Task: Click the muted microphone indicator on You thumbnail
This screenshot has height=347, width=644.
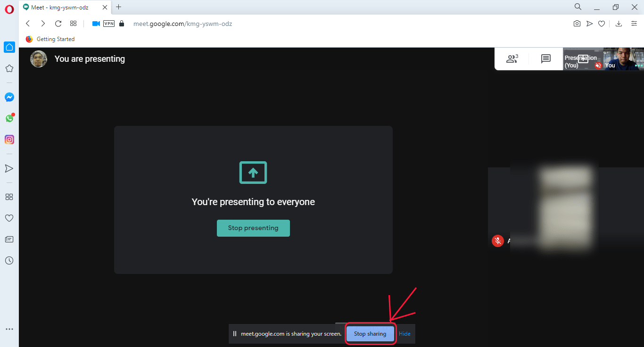Action: tap(598, 66)
